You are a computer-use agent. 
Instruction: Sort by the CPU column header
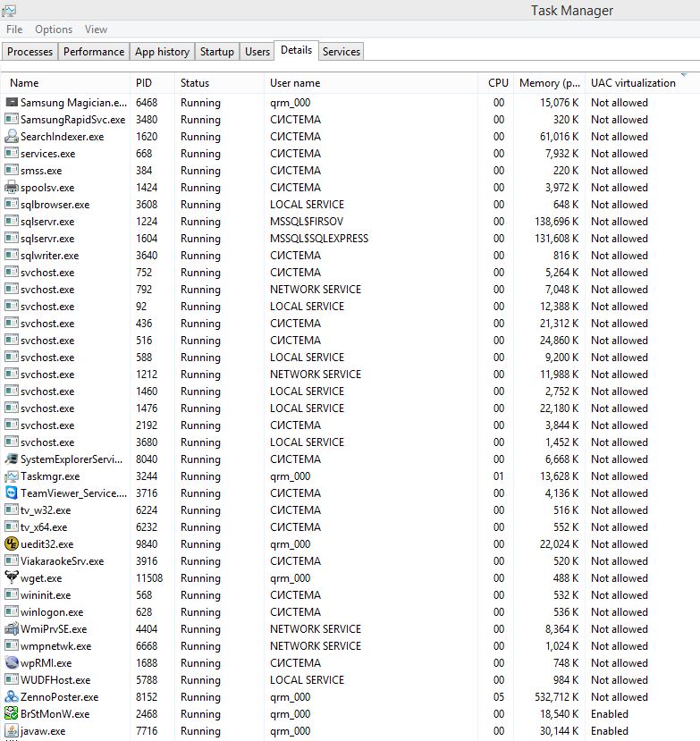coord(495,83)
